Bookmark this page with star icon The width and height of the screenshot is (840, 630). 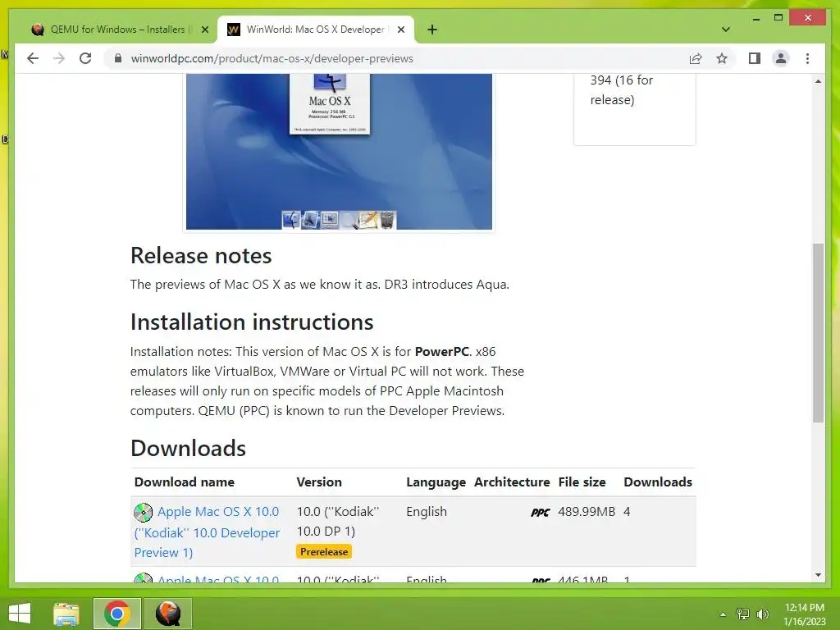pyautogui.click(x=722, y=58)
